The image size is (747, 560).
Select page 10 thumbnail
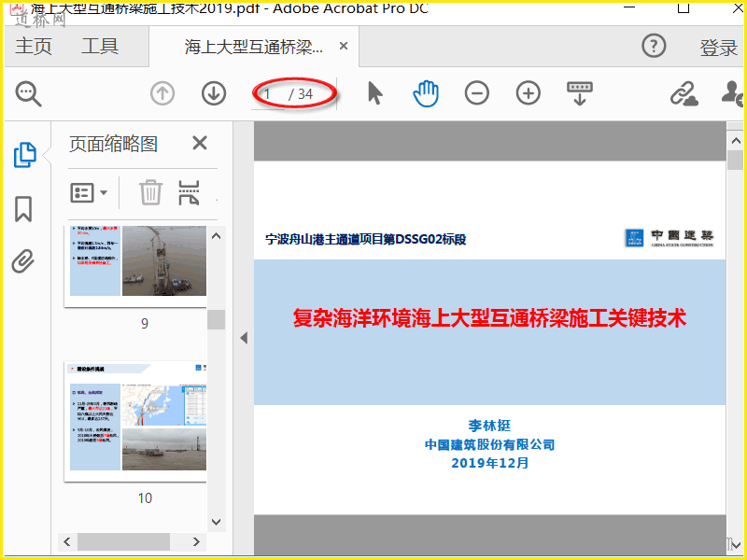point(135,422)
